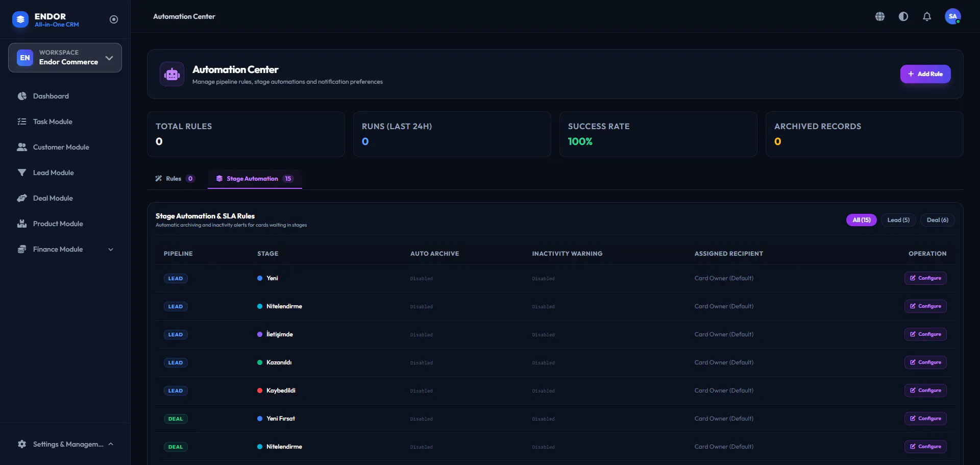Viewport: 980px width, 465px height.
Task: Click the İletişimde stage name
Action: tap(280, 334)
